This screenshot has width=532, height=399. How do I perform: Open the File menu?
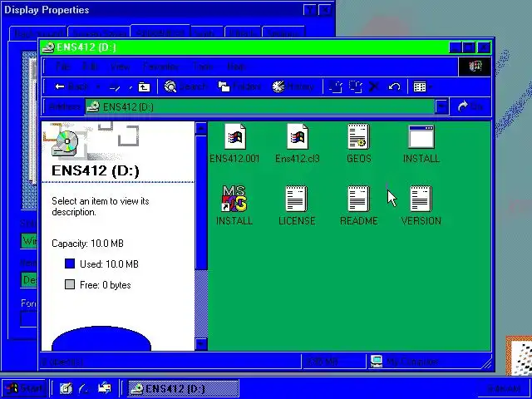coord(63,66)
